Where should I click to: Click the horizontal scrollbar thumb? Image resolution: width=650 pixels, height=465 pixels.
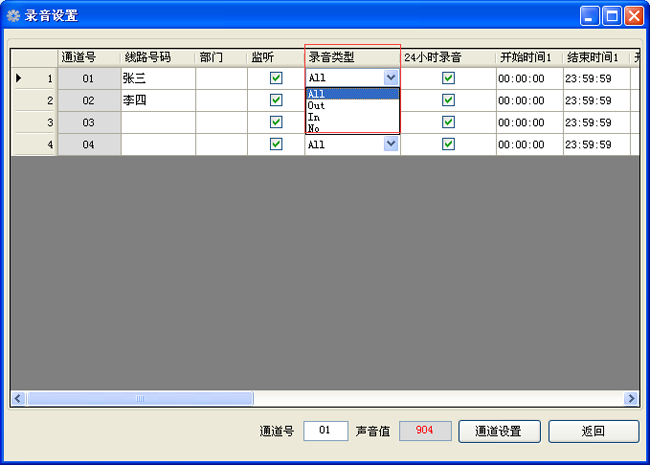pyautogui.click(x=139, y=398)
